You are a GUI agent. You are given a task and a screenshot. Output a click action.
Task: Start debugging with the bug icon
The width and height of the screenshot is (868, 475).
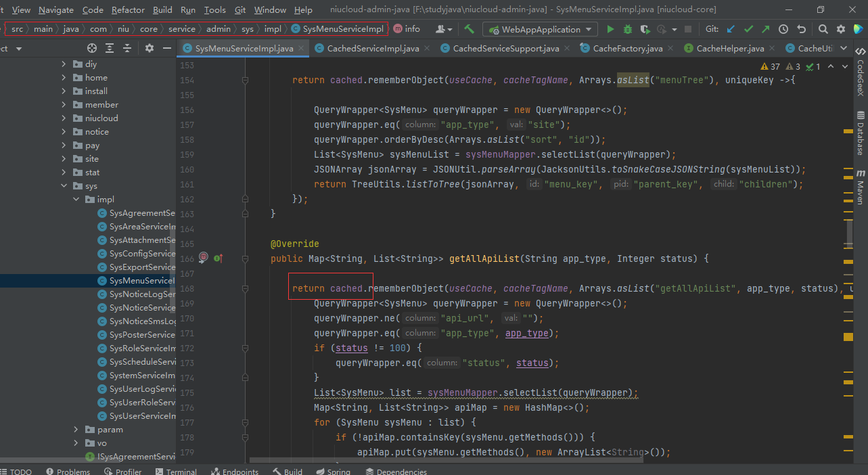tap(628, 29)
